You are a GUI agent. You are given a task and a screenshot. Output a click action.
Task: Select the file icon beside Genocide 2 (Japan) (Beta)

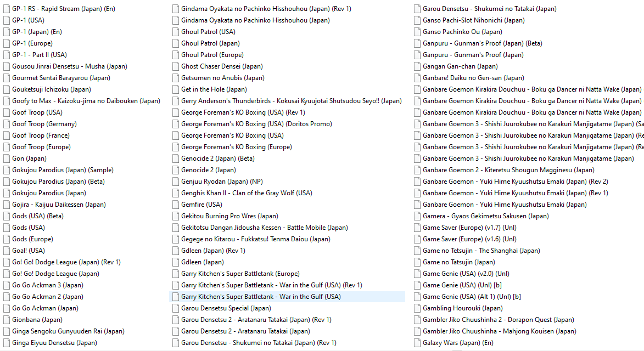coord(176,158)
